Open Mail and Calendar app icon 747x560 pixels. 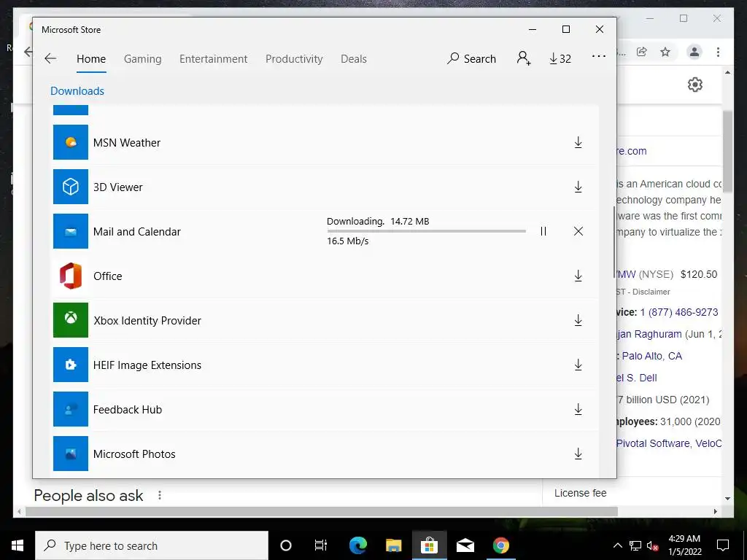[x=71, y=231]
